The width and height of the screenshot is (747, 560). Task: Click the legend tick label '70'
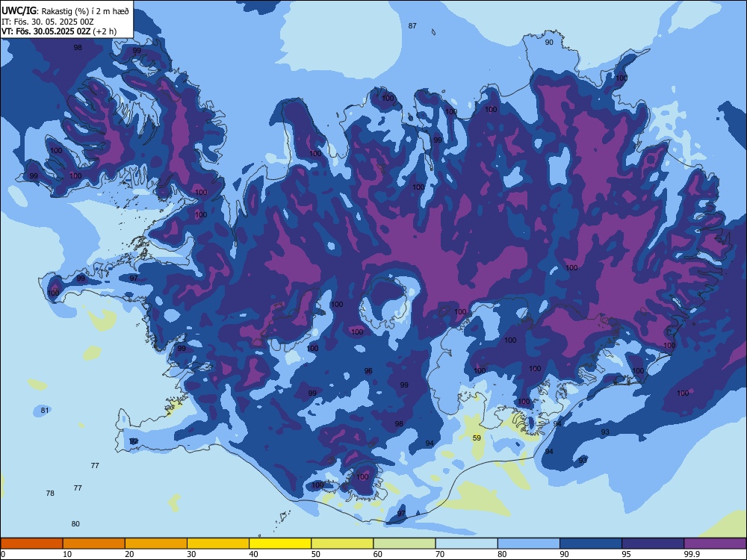440,554
